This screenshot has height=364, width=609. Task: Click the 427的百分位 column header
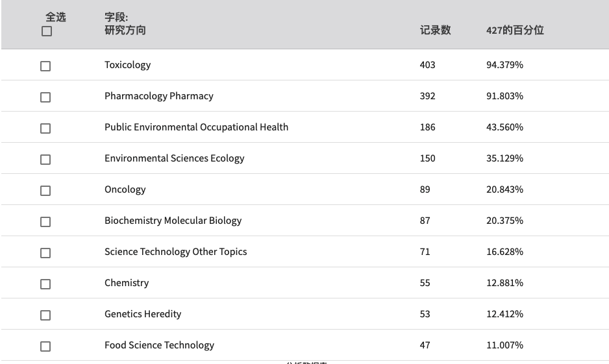pos(515,30)
